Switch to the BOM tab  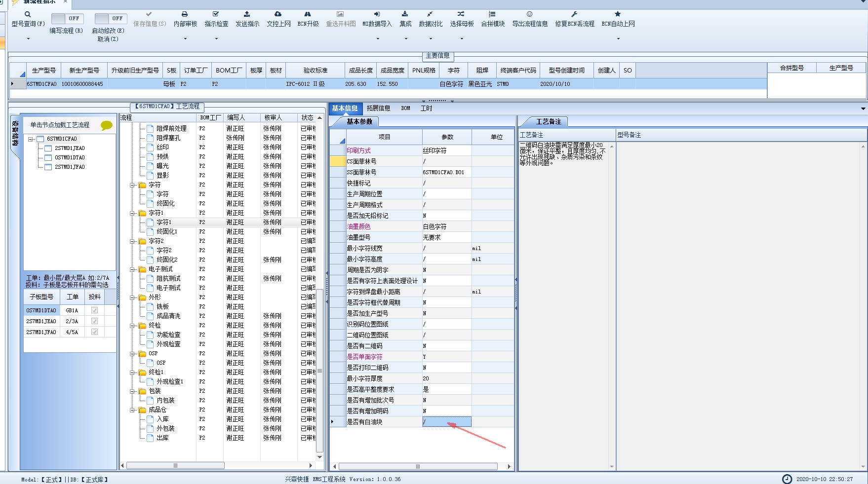[x=405, y=109]
